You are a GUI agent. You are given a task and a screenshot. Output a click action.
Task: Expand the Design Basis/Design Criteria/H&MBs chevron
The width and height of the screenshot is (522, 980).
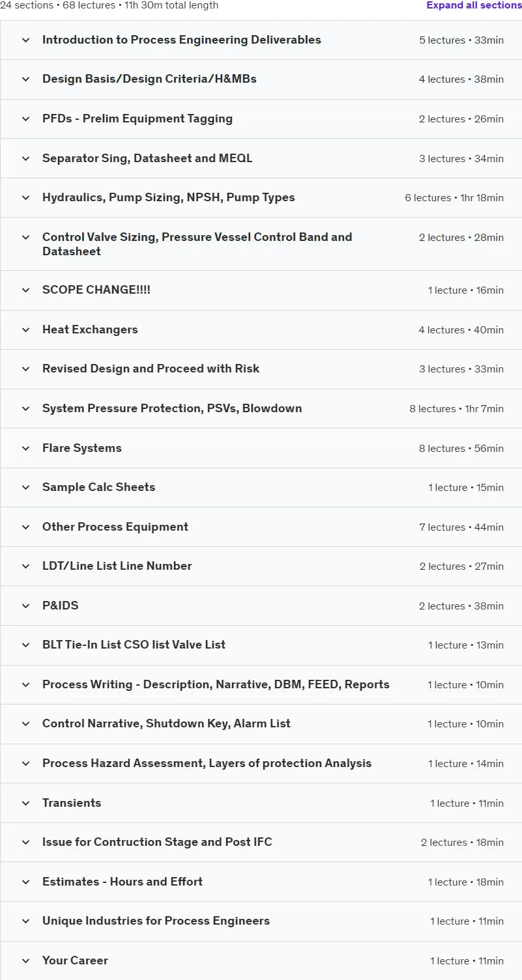[x=26, y=79]
